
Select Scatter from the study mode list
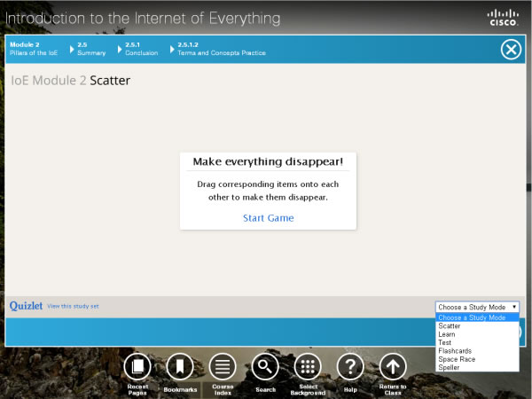[450, 325]
